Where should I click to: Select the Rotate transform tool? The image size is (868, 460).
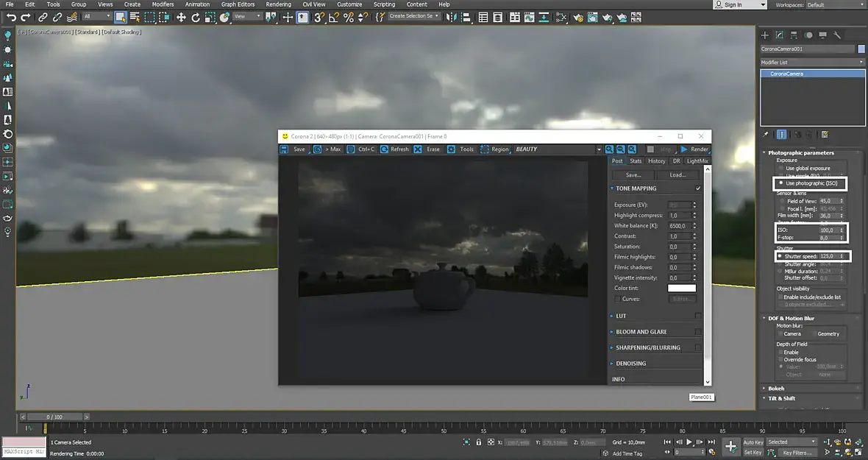click(x=196, y=17)
